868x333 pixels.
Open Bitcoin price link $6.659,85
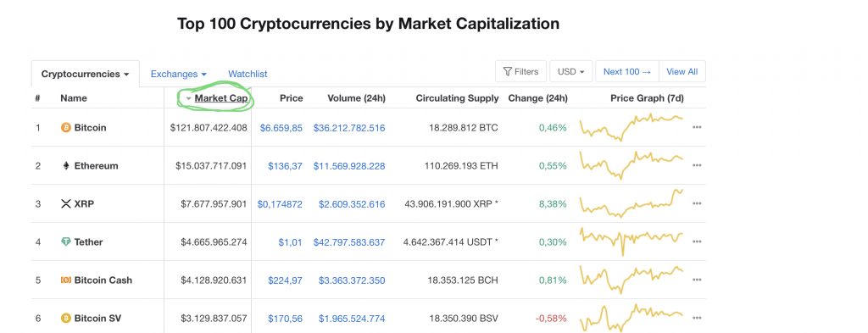click(281, 128)
